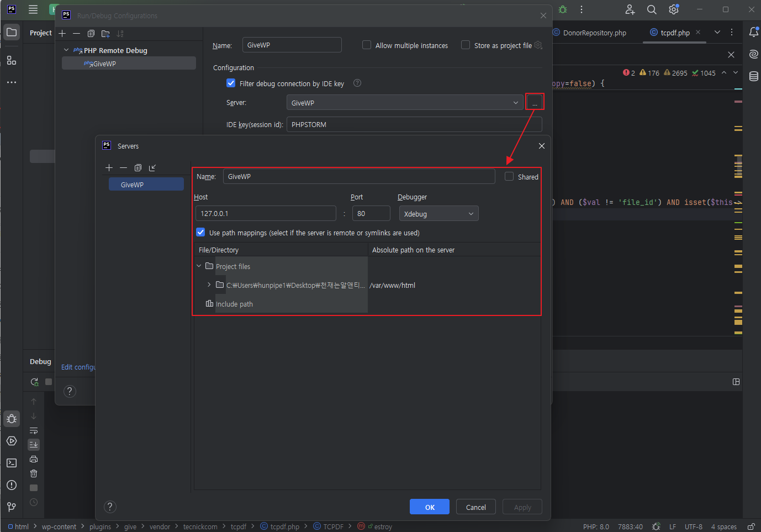Click the Edit configuration templates link
This screenshot has width=761, height=532.
78,367
